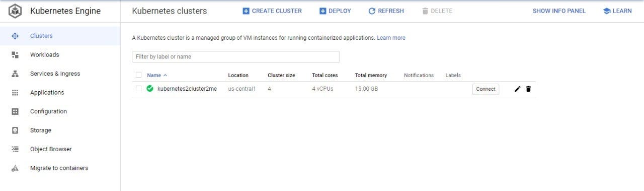Click the Configuration sidebar icon
The image size is (644, 191).
[15, 111]
